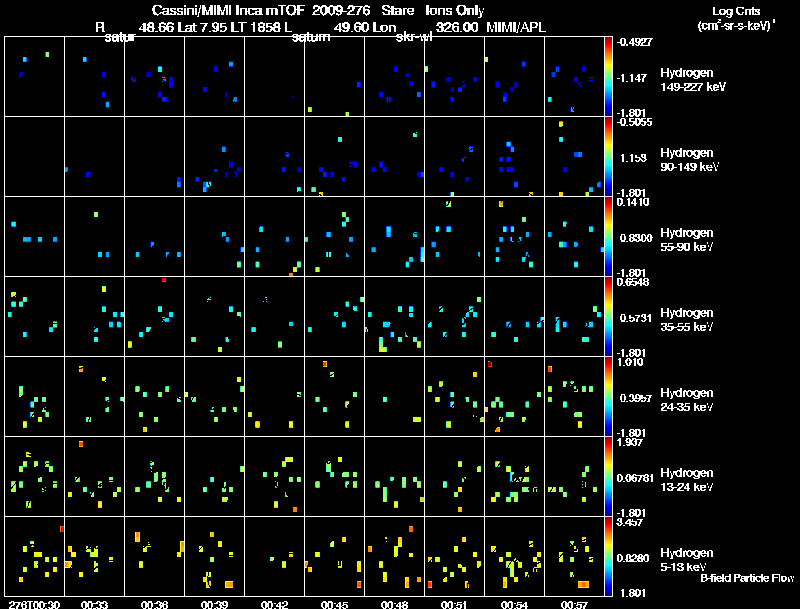Click the 'Hydrogen 35-55 keV' row label
The width and height of the screenshot is (800, 609).
pyautogui.click(x=687, y=320)
